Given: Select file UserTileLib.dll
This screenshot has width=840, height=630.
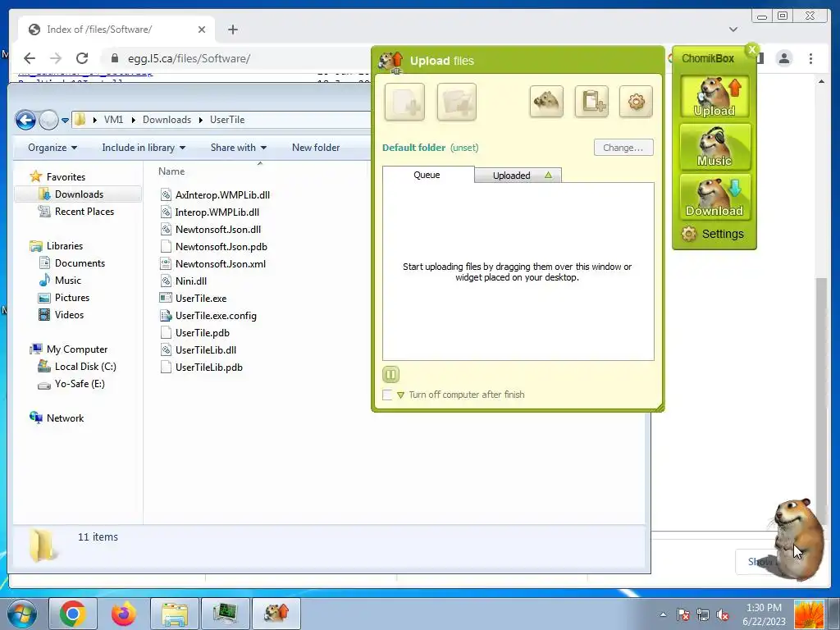Looking at the screenshot, I should click(206, 349).
